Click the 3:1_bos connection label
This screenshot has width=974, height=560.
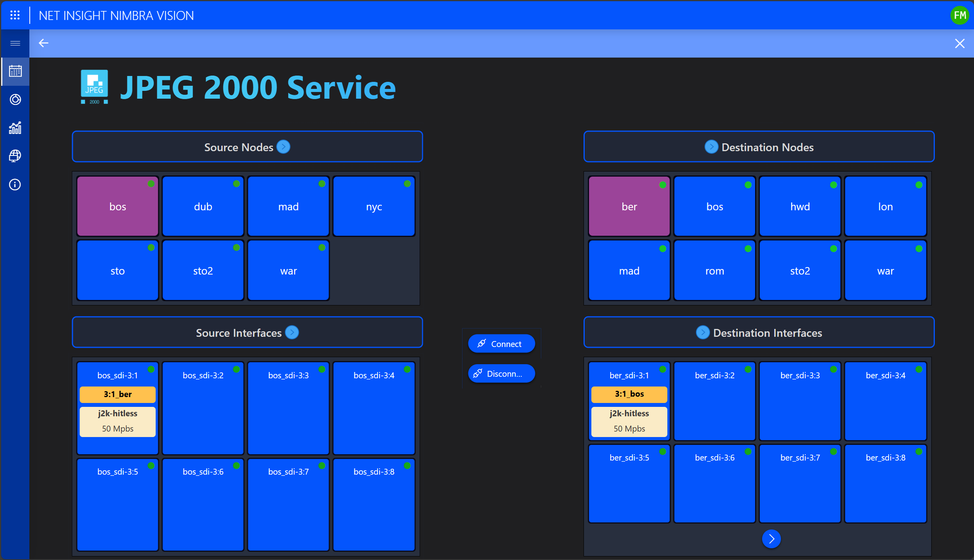(629, 394)
